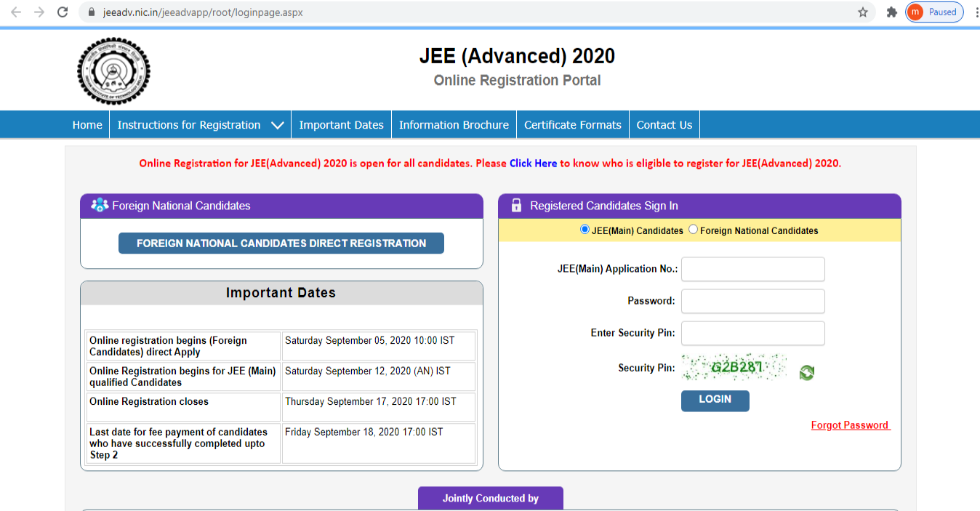
Task: Select Foreign National Candidates radio button
Action: 693,230
